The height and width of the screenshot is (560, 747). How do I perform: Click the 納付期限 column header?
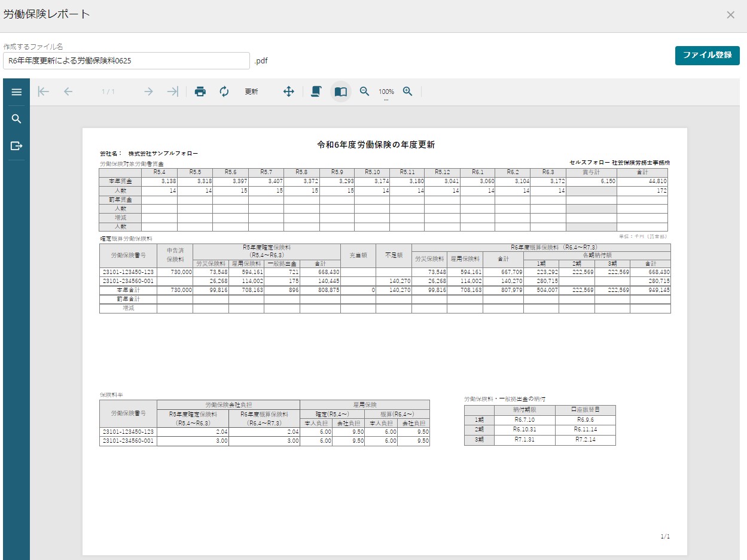pos(525,410)
